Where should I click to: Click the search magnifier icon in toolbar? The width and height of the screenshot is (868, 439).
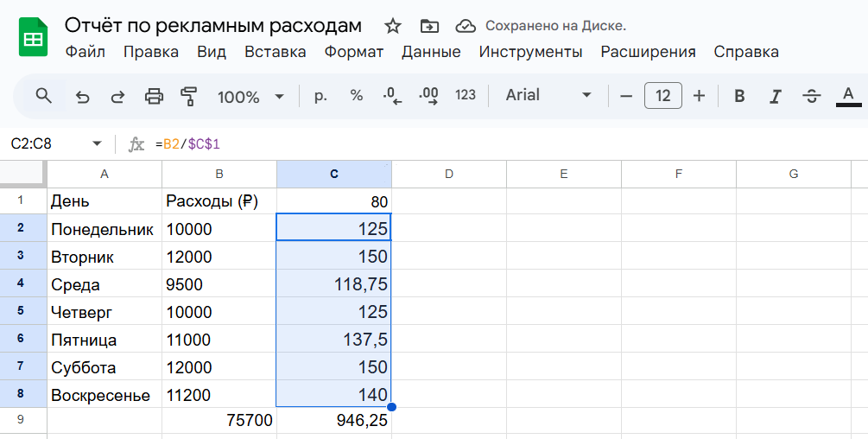43,95
